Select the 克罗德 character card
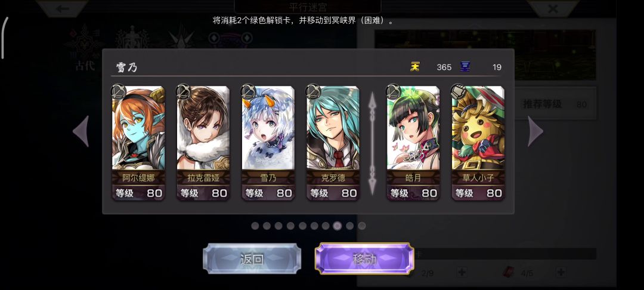644x290 pixels. [333, 143]
